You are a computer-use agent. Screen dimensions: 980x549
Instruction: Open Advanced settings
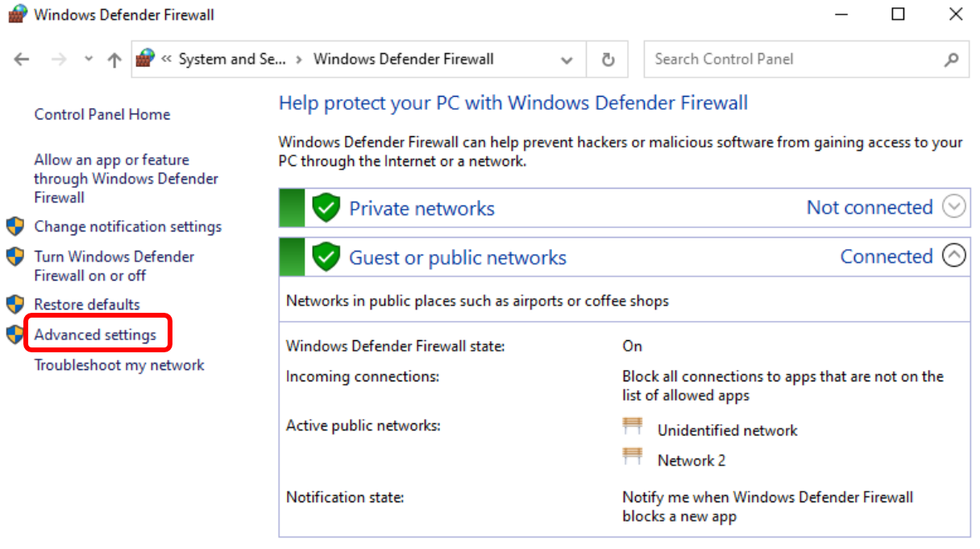95,335
